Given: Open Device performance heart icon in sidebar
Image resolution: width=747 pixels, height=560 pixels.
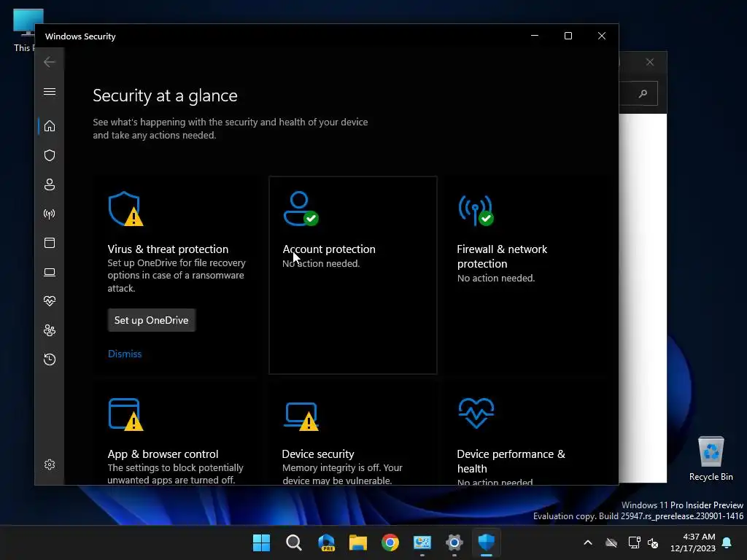Looking at the screenshot, I should (50, 301).
